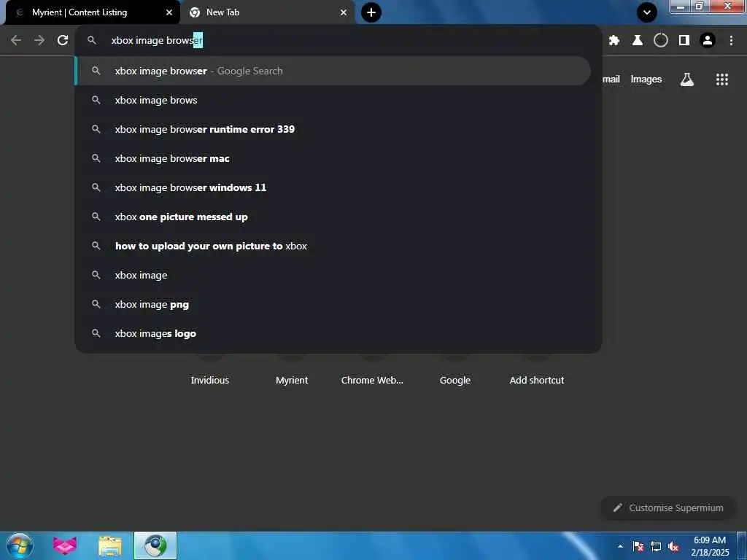Open the clock showing 6:09 AM

coord(710,546)
